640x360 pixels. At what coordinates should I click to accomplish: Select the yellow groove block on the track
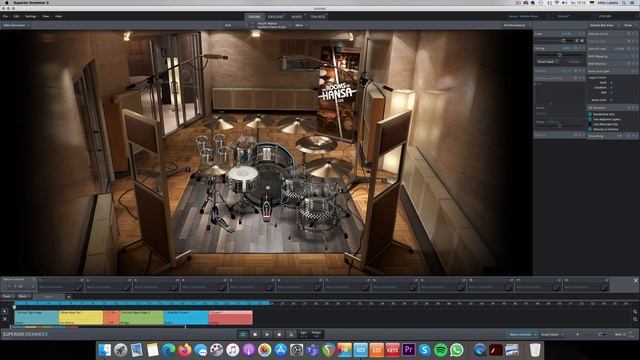[x=81, y=318]
